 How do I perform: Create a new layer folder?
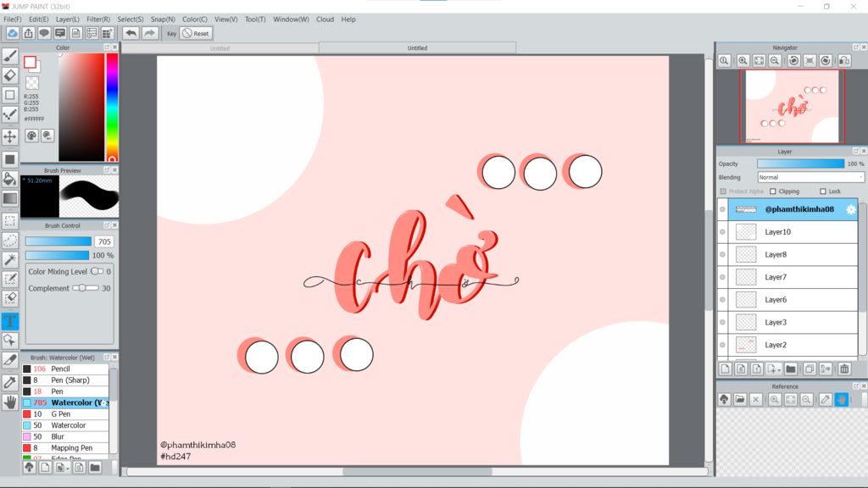791,369
